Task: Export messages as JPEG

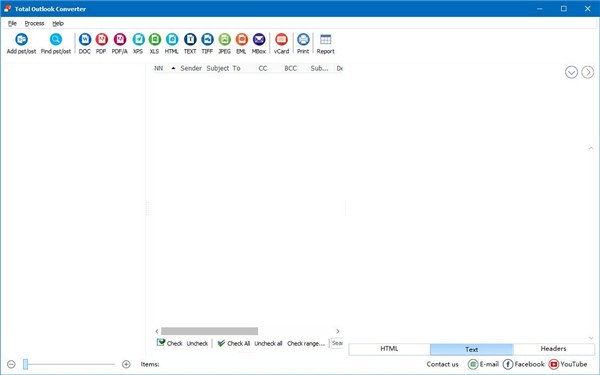Action: point(225,44)
